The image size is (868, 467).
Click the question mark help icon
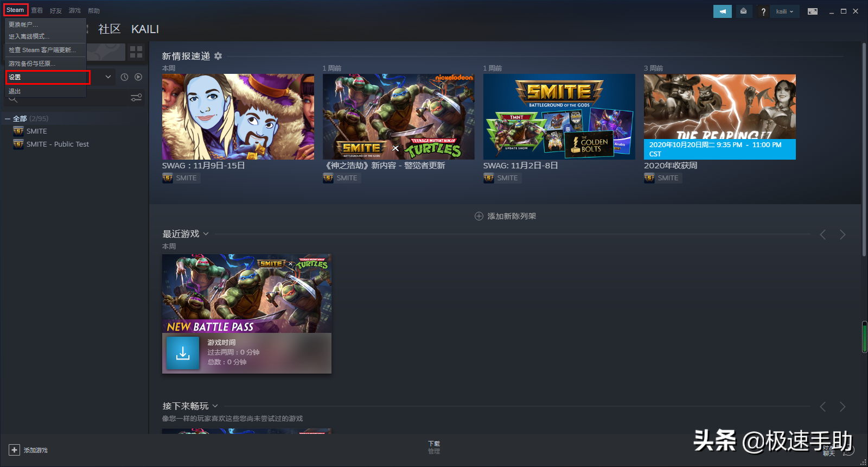[x=763, y=11]
